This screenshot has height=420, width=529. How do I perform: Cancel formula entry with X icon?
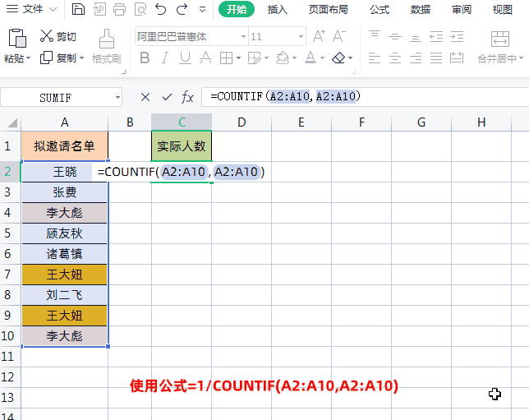coord(145,97)
